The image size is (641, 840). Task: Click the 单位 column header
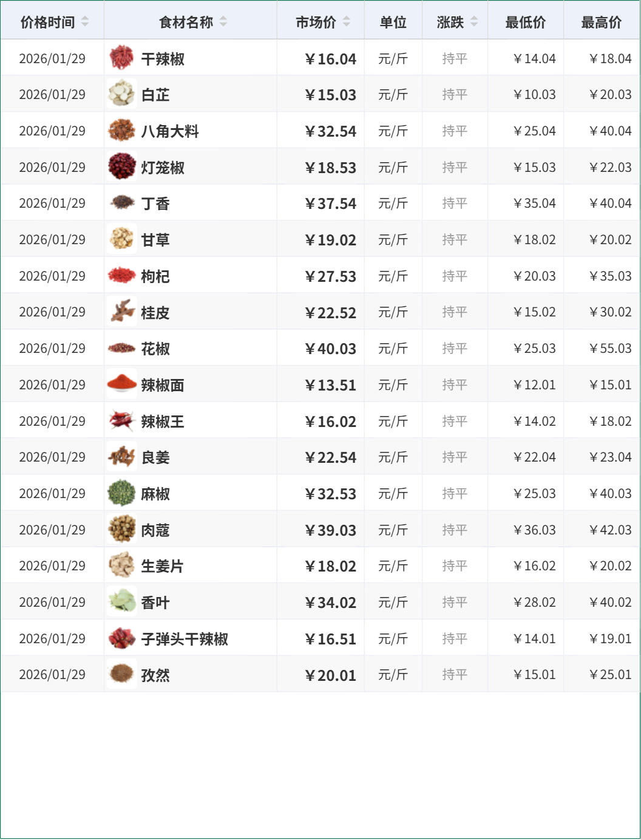[x=393, y=22]
